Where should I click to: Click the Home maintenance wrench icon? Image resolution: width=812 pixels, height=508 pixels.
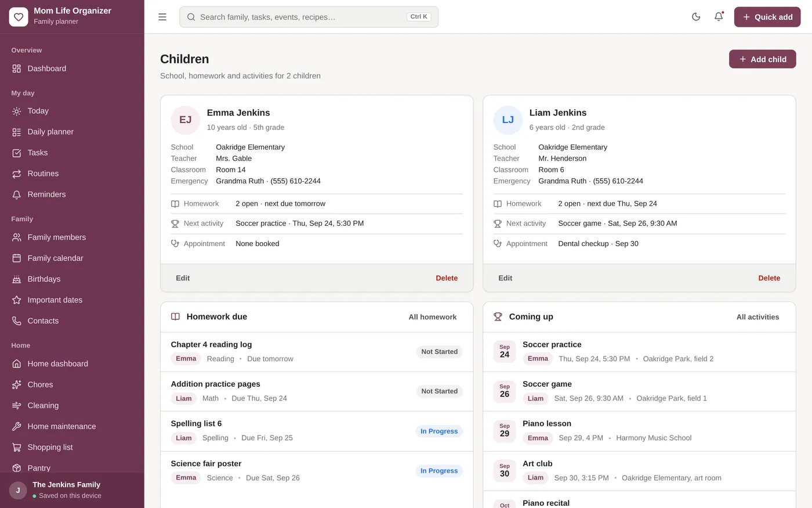[x=17, y=427]
